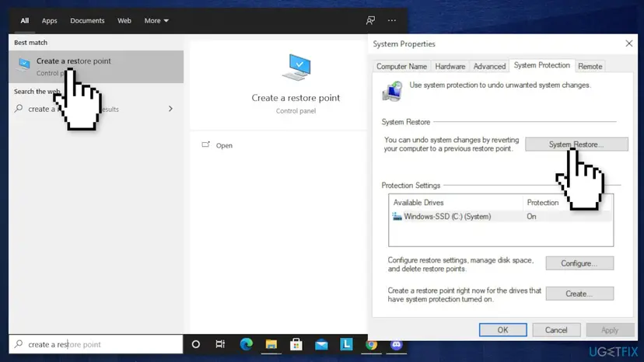The image size is (644, 362).
Task: Launch Microsoft Edge from taskbar
Action: click(247, 344)
